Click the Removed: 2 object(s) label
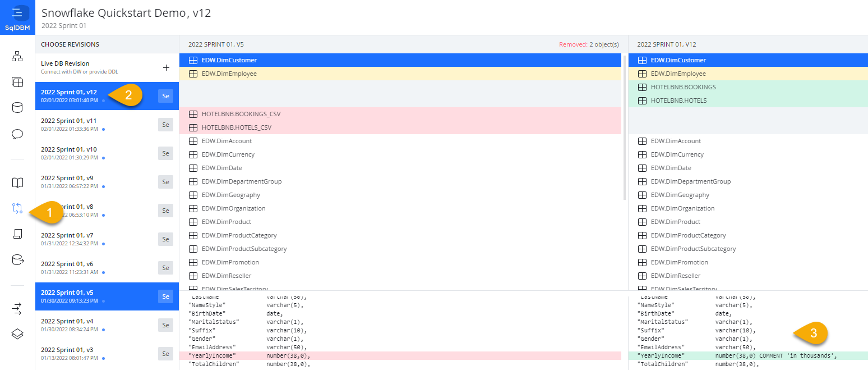Image resolution: width=868 pixels, height=370 pixels. pos(588,44)
